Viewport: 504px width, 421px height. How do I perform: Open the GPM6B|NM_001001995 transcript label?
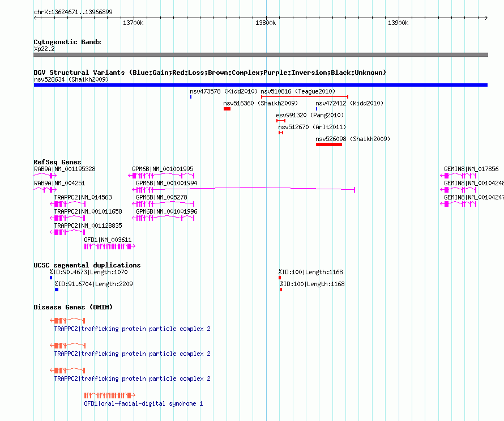pos(163,169)
